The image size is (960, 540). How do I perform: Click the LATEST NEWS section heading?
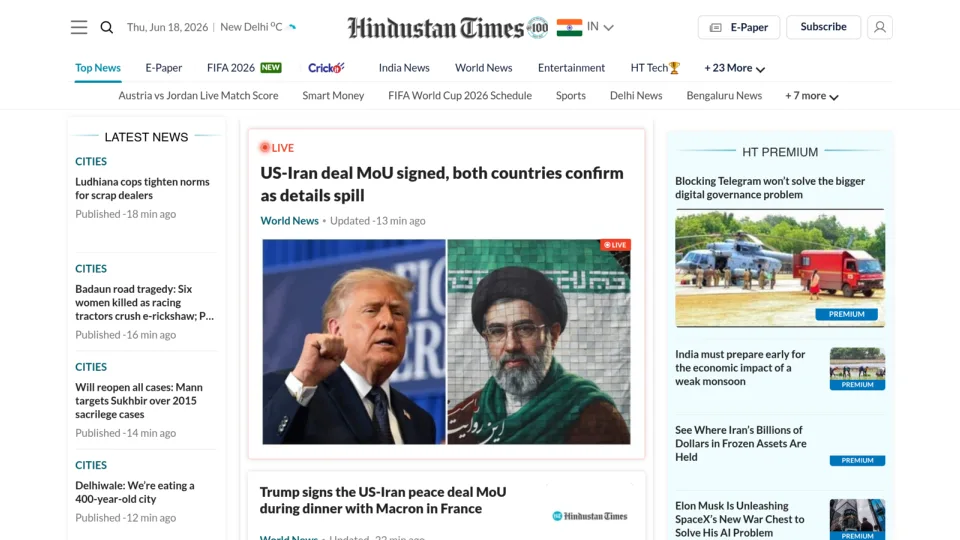coord(146,137)
